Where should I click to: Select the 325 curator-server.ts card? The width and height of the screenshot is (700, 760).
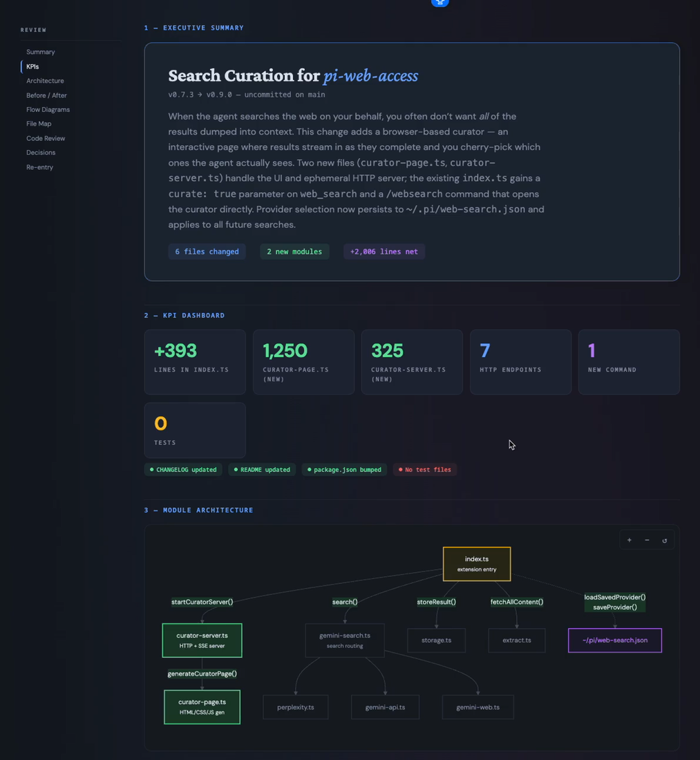point(412,362)
